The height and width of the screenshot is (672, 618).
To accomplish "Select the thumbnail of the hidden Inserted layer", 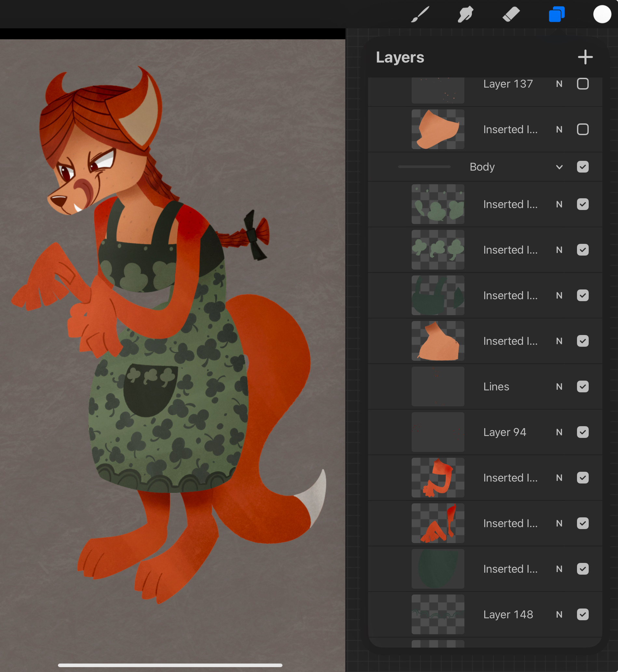I will click(438, 130).
